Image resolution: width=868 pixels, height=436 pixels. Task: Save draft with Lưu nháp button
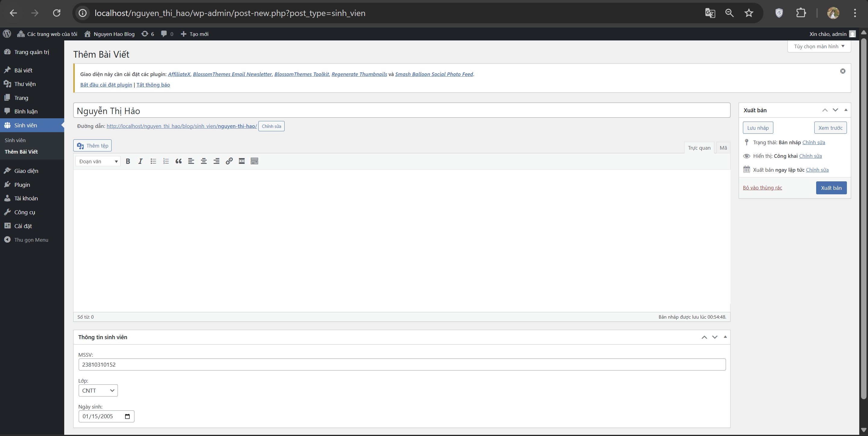coord(758,128)
